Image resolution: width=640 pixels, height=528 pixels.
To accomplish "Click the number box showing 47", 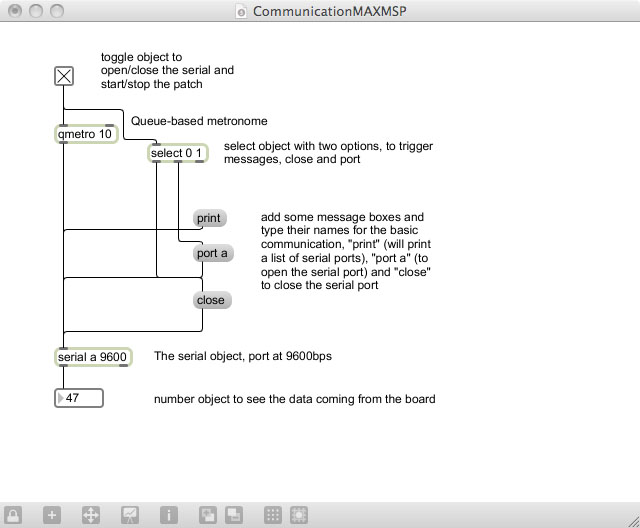I will (80, 399).
